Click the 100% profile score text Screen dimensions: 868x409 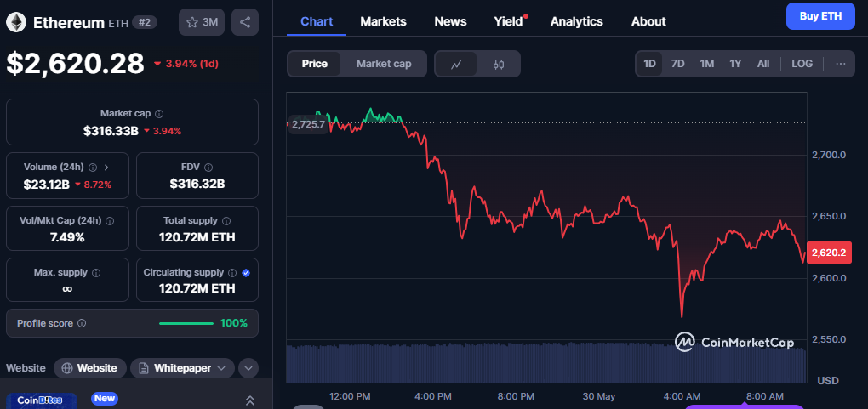234,323
